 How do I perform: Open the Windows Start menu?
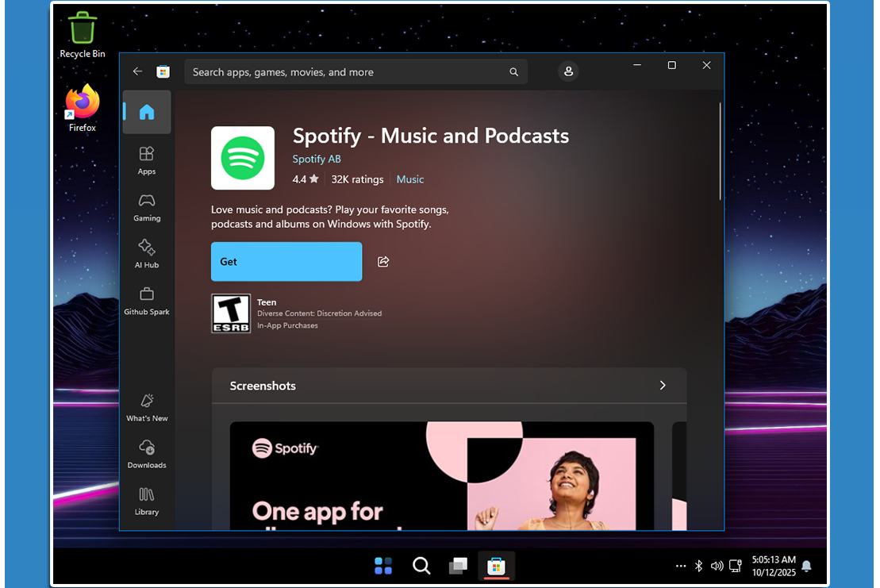(383, 566)
